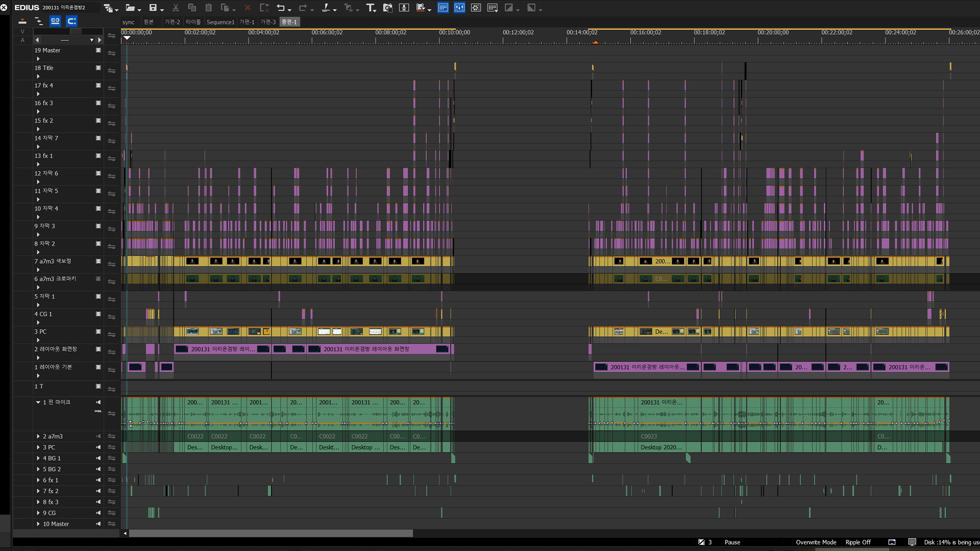Click the Cut scissors icon

point(176,8)
